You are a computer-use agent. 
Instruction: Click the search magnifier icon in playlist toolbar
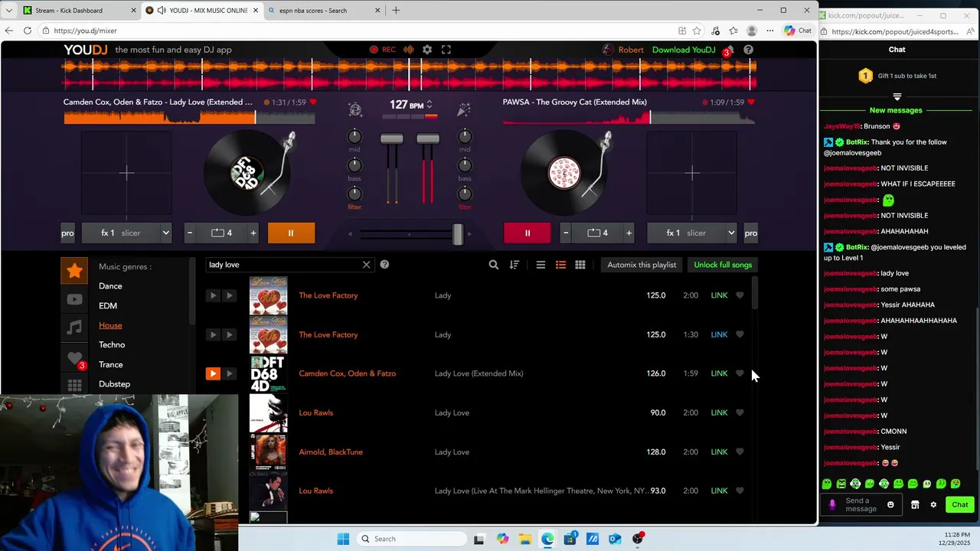[494, 265]
